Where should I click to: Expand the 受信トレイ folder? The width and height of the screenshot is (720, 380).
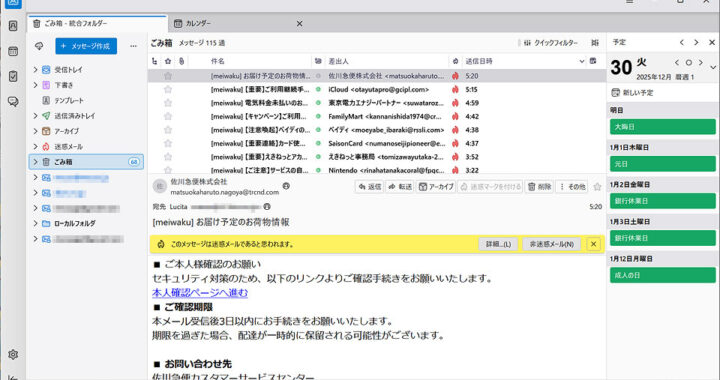(x=35, y=70)
